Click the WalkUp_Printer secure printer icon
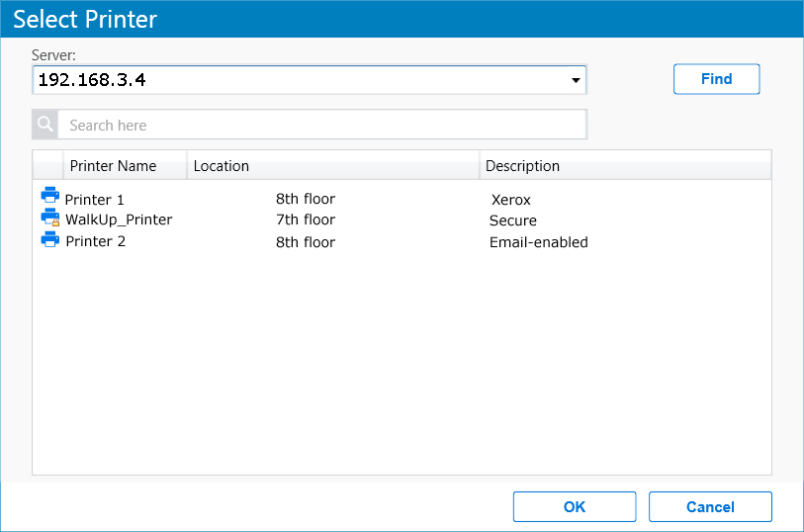This screenshot has height=532, width=804. 49,218
